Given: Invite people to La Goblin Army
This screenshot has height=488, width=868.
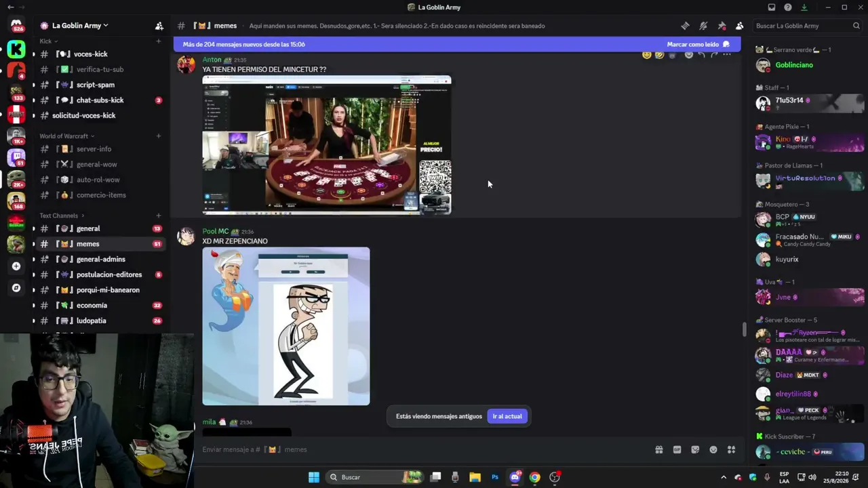Looking at the screenshot, I should point(159,26).
